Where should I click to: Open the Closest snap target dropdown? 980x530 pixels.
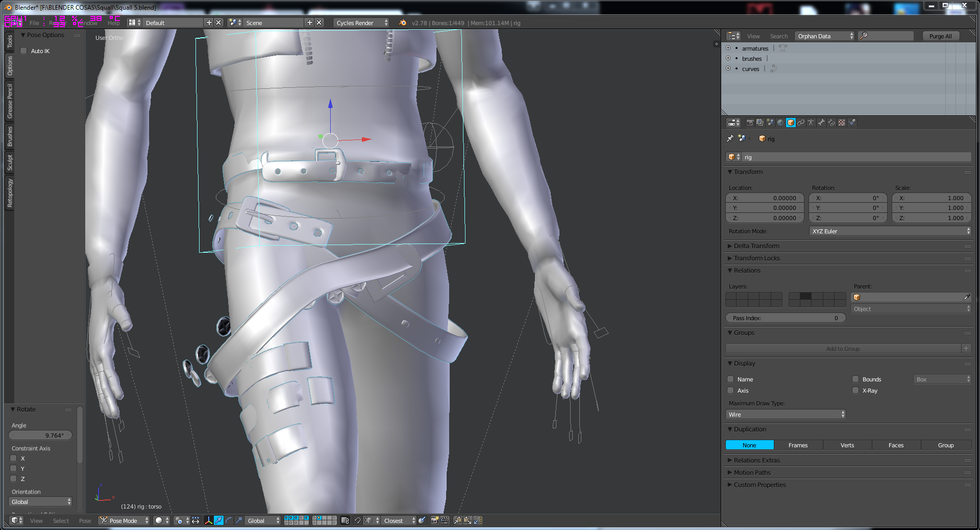click(399, 520)
